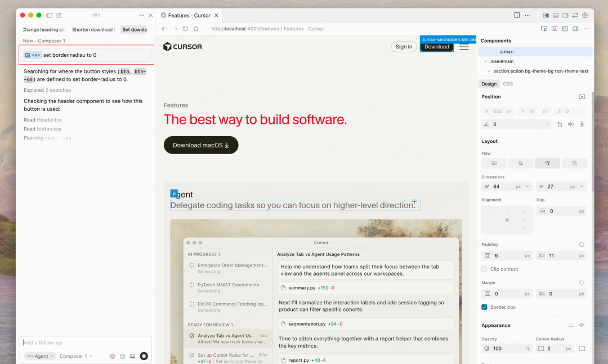The image size is (608, 364).
Task: Collapse section.ection tree node
Action: (x=489, y=71)
